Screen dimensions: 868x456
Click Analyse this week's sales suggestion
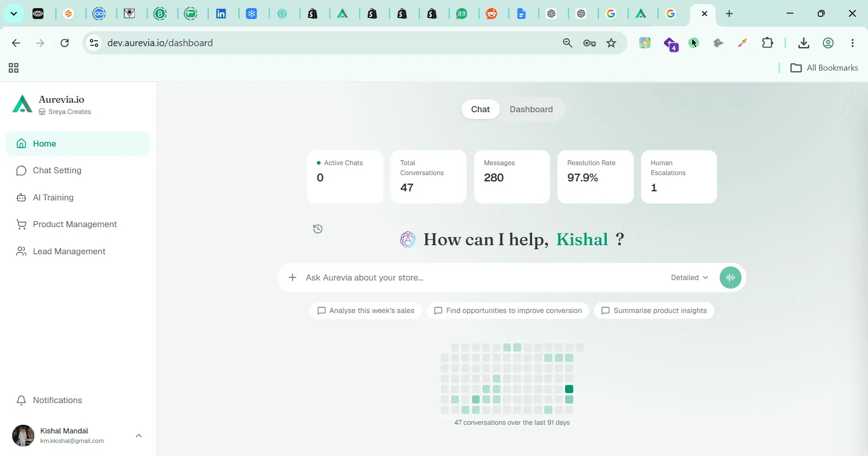tap(366, 311)
